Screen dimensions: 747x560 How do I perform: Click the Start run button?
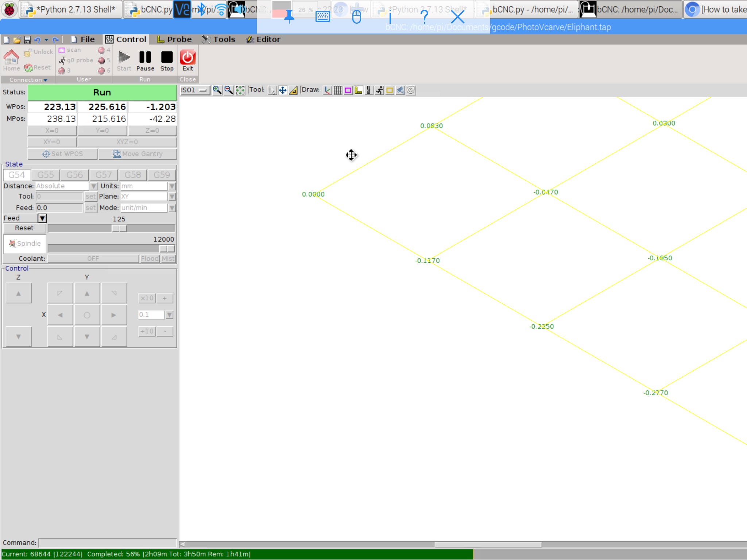[124, 61]
